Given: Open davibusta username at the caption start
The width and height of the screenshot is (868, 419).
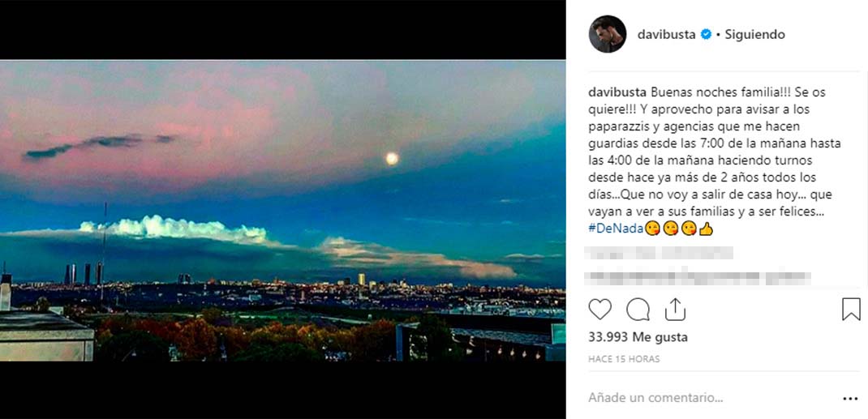Looking at the screenshot, I should pos(618,92).
